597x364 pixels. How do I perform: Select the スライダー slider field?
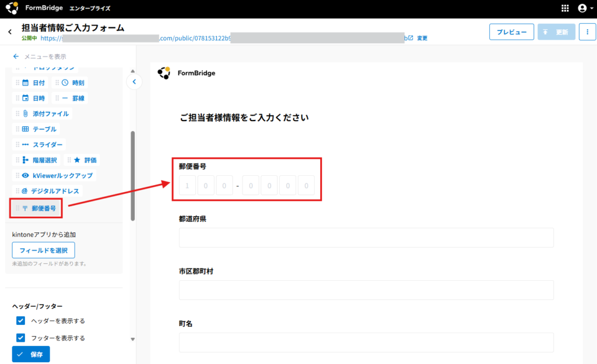[x=43, y=144]
